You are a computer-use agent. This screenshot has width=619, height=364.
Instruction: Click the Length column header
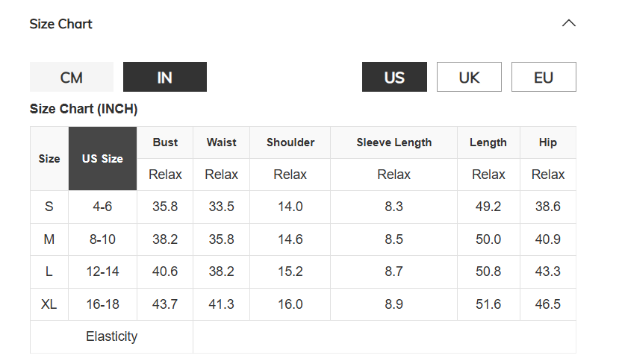tap(488, 142)
